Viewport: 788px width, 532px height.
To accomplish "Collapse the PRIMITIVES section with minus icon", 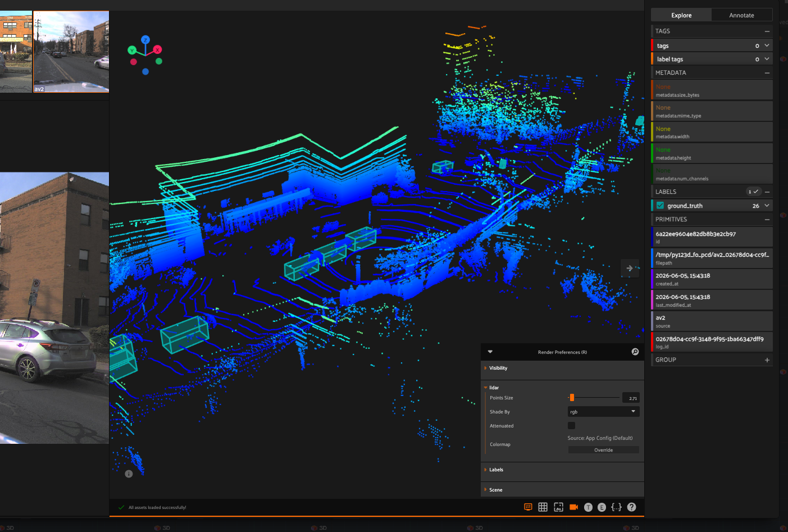I will [767, 220].
